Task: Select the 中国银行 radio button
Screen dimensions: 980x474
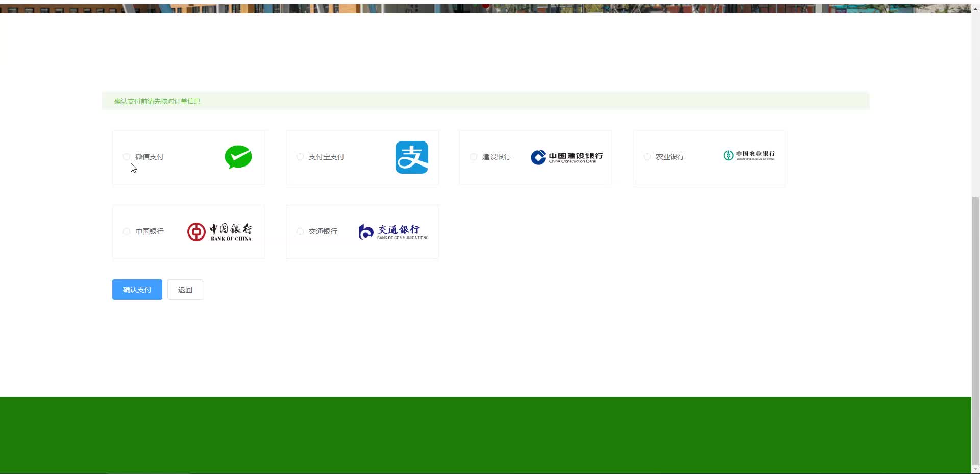Action: click(x=127, y=231)
